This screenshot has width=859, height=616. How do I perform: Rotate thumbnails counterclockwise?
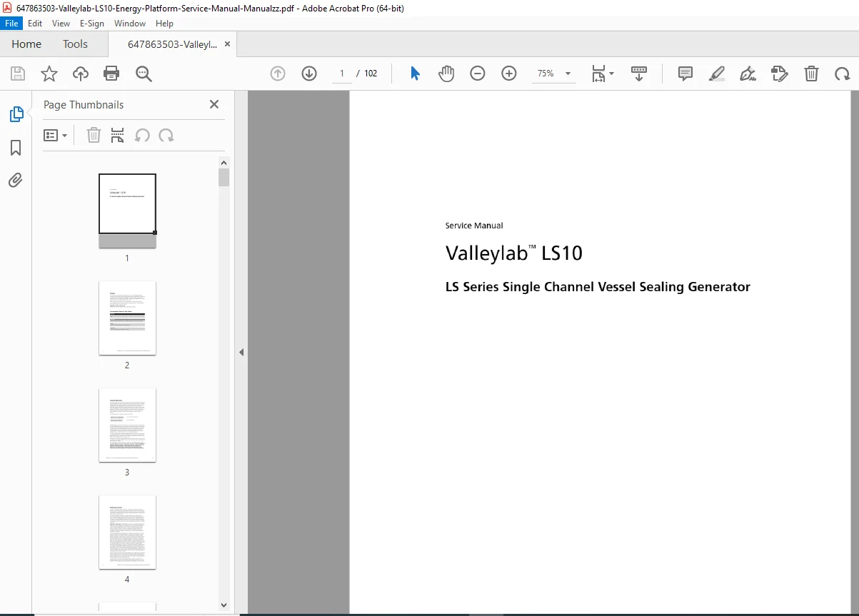click(142, 135)
